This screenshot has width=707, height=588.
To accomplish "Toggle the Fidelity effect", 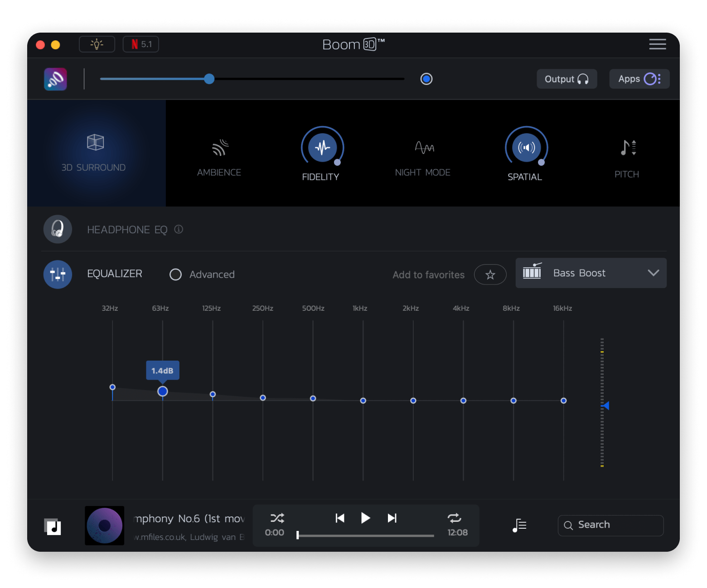I will point(322,148).
